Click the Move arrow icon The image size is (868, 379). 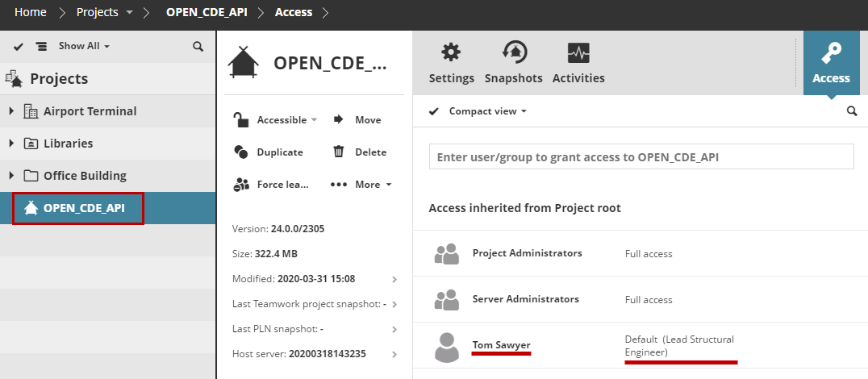tap(339, 119)
